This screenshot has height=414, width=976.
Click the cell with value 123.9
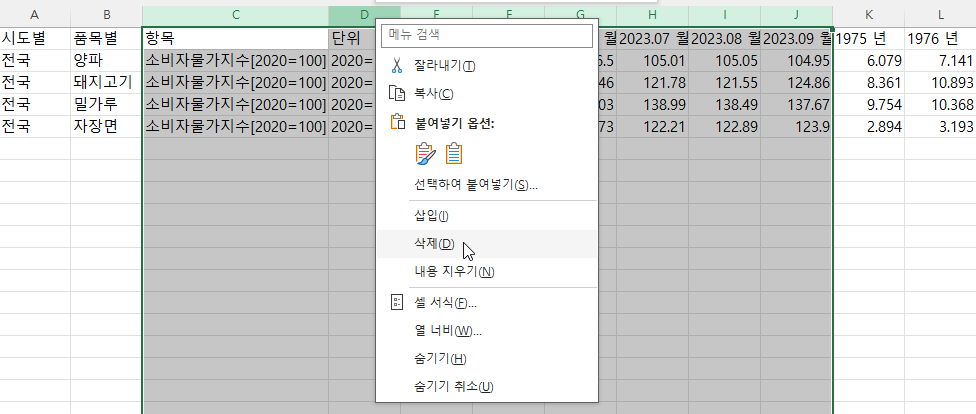coord(796,126)
